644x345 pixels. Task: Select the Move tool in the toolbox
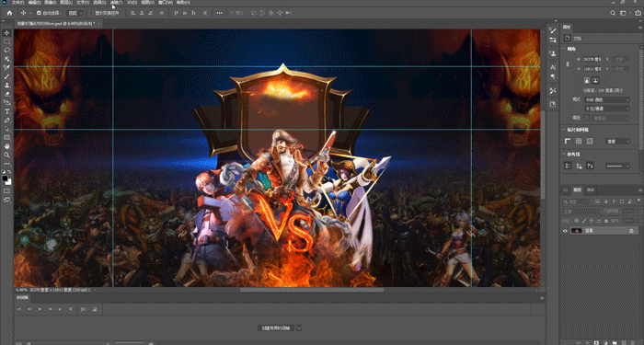(7, 33)
